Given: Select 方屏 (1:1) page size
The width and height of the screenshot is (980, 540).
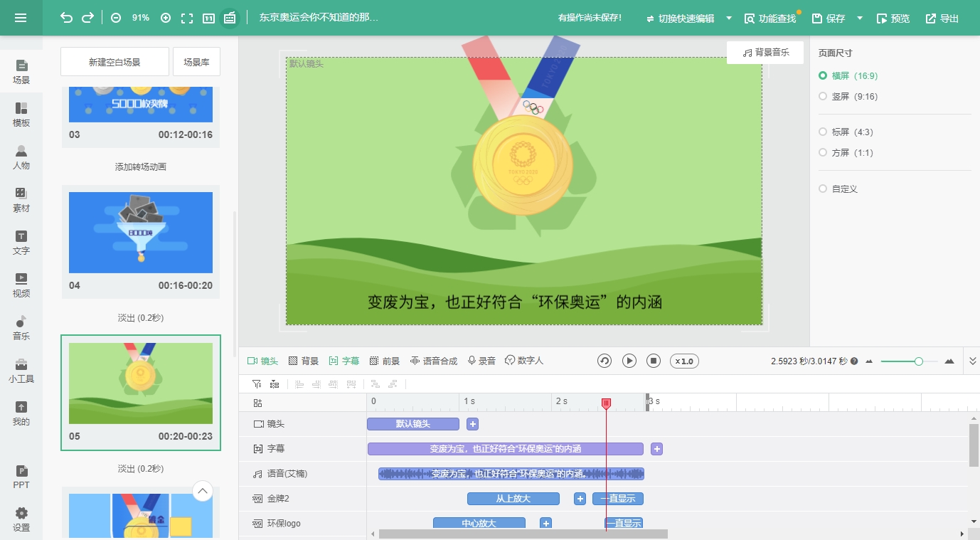Looking at the screenshot, I should pyautogui.click(x=846, y=152).
